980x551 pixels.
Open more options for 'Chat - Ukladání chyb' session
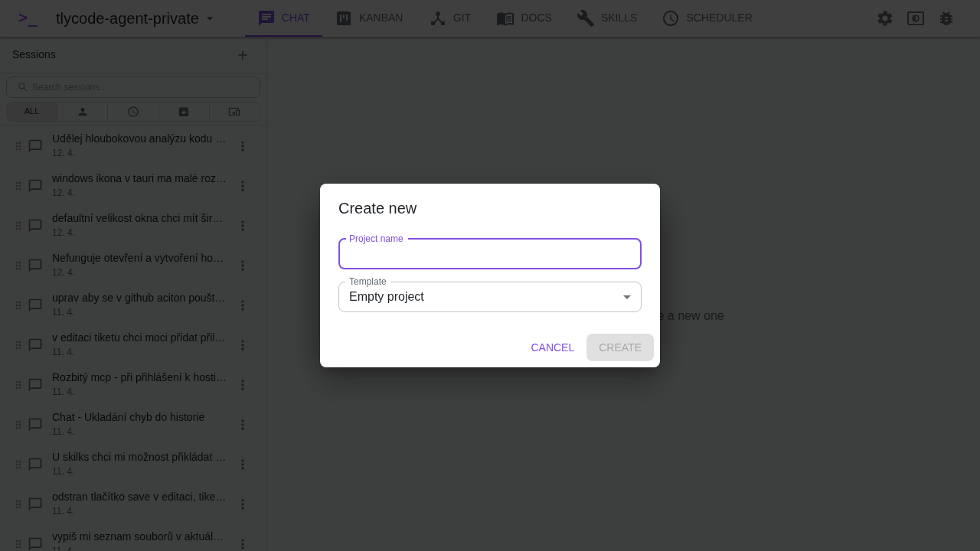click(x=243, y=425)
